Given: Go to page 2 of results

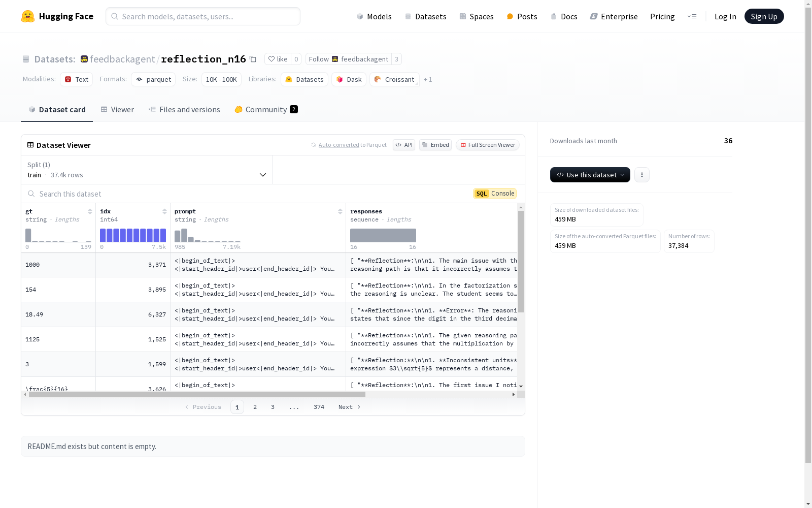Looking at the screenshot, I should (x=255, y=407).
